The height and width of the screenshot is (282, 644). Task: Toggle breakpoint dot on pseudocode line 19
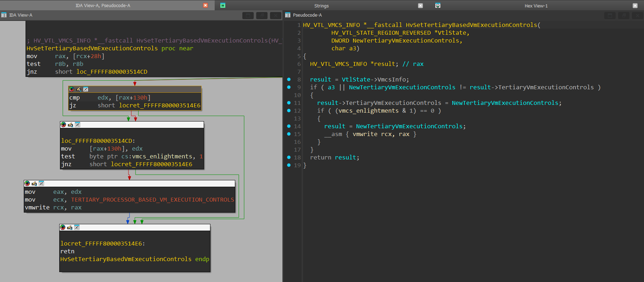[289, 165]
